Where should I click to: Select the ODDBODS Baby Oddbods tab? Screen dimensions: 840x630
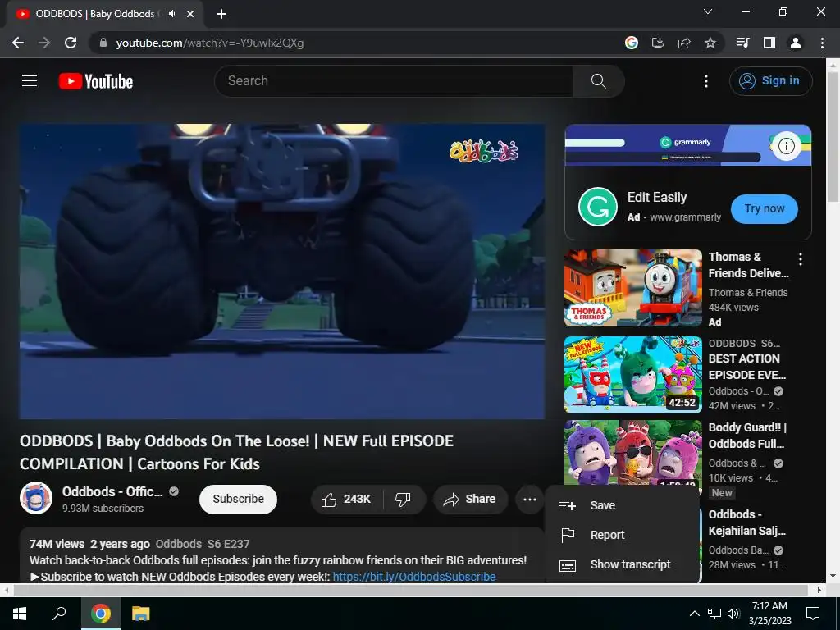(x=104, y=14)
